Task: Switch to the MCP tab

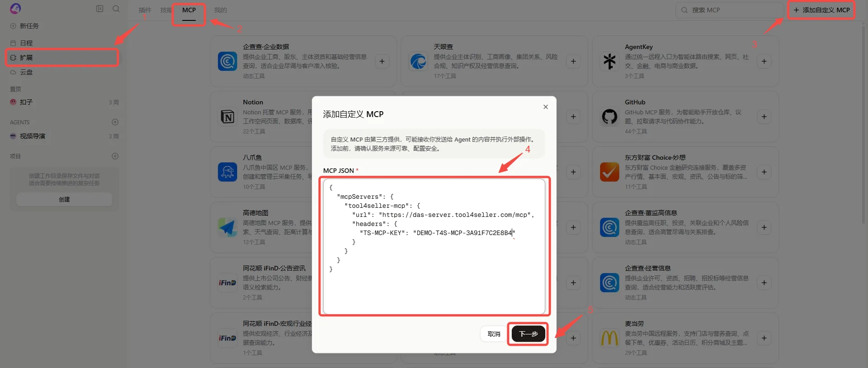Action: tap(189, 10)
